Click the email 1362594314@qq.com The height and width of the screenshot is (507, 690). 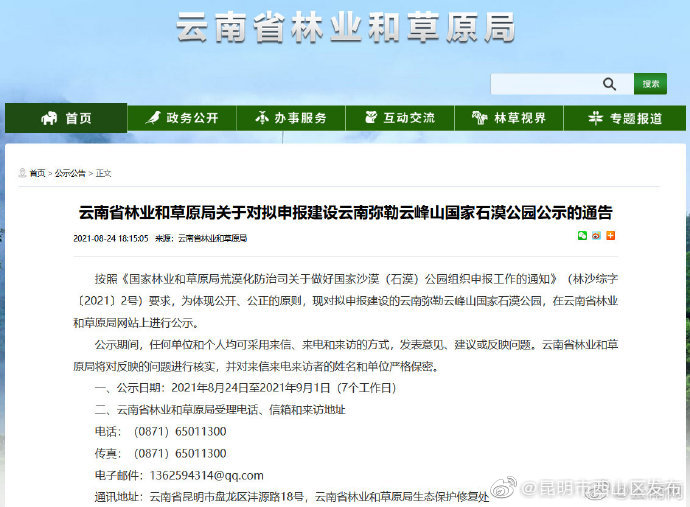(206, 475)
